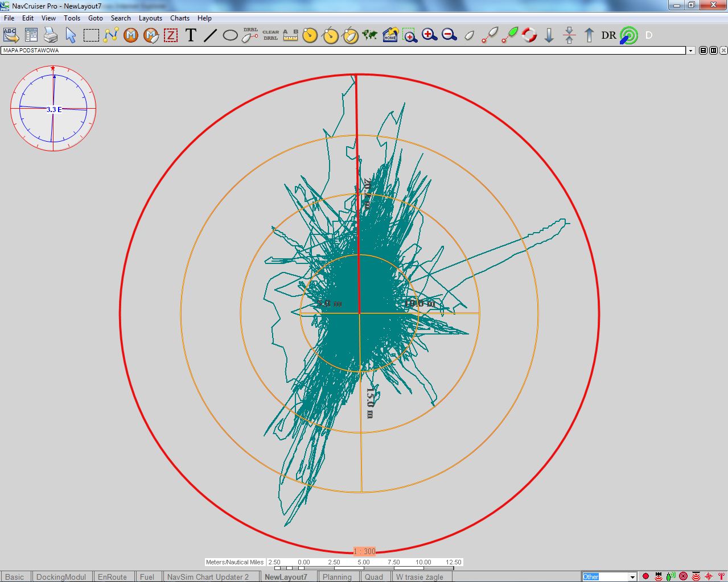728x582 pixels.
Task: Select the arrow pointer tool
Action: click(71, 35)
